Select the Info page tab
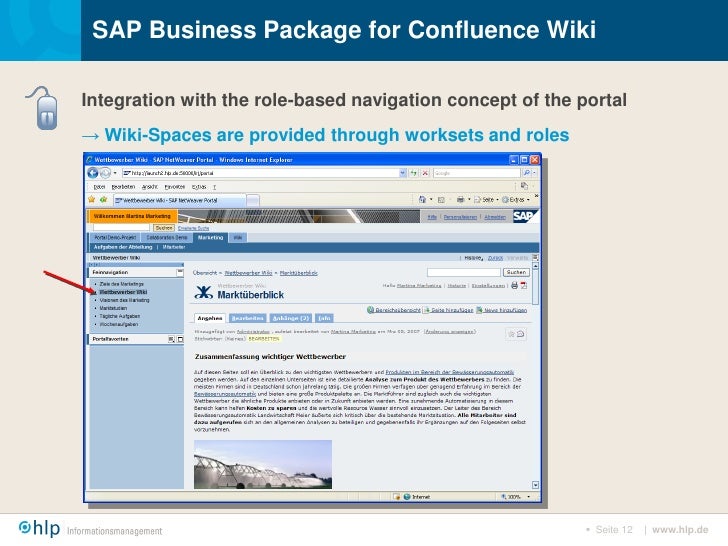 (324, 318)
